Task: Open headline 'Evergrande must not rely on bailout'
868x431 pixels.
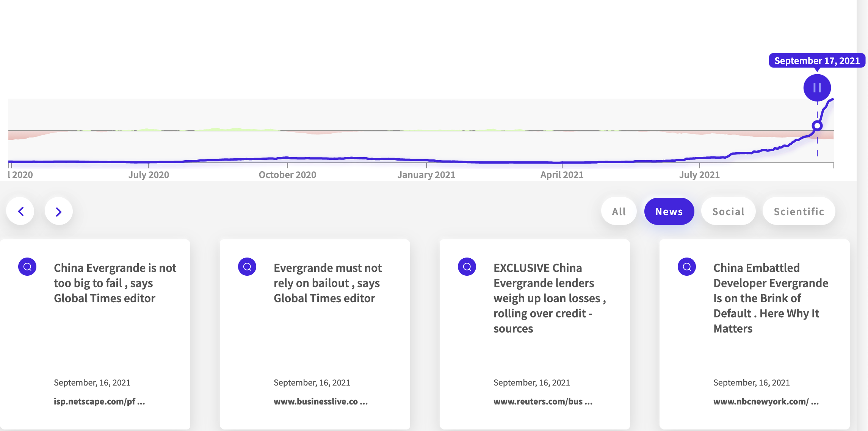Action: point(327,283)
